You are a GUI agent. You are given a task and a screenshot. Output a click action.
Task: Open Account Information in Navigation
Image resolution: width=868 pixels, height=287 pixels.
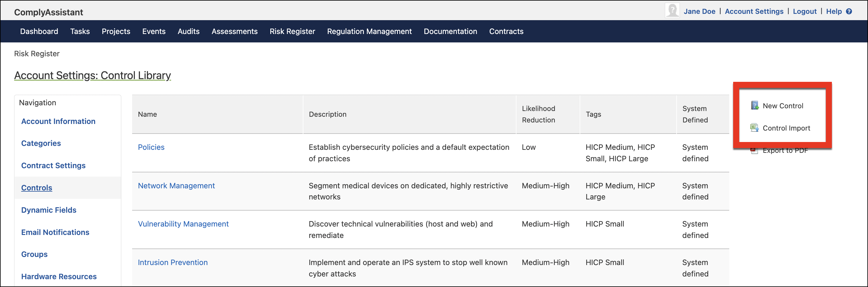[58, 121]
